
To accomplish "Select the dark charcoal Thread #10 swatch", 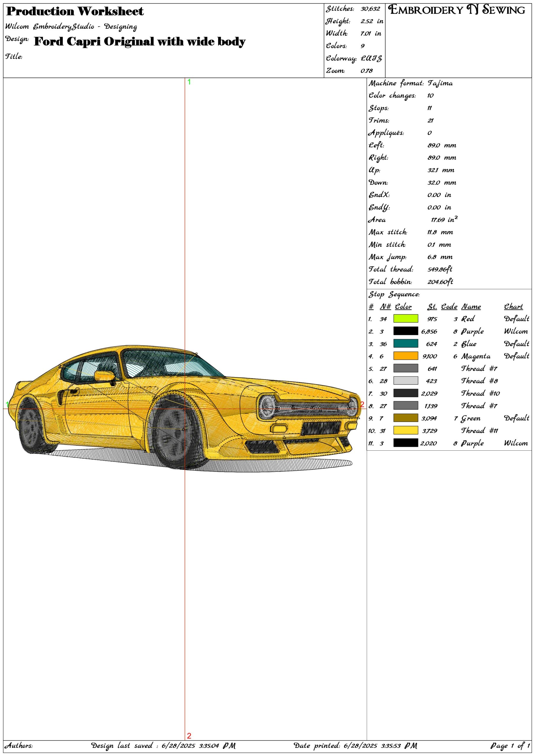I will click(406, 393).
